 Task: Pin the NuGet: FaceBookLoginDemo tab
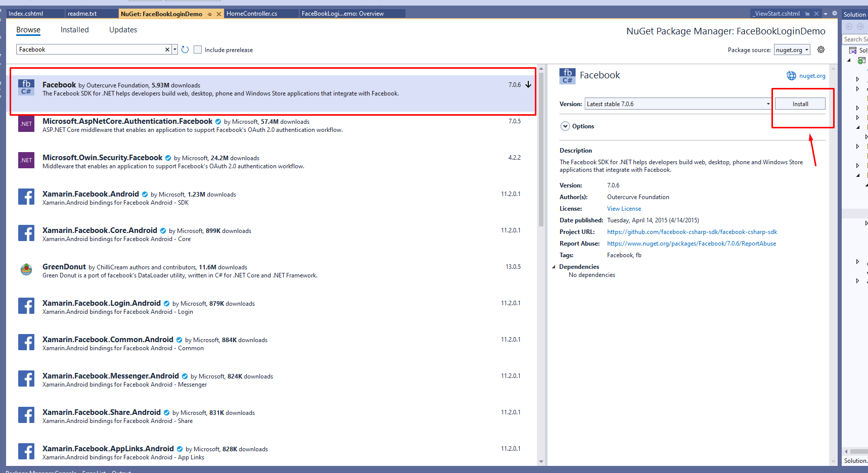210,14
